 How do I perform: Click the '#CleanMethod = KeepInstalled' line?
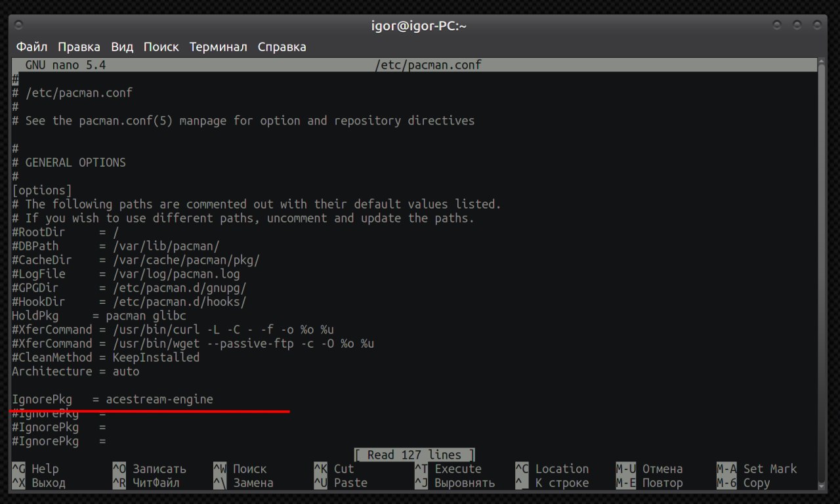106,358
